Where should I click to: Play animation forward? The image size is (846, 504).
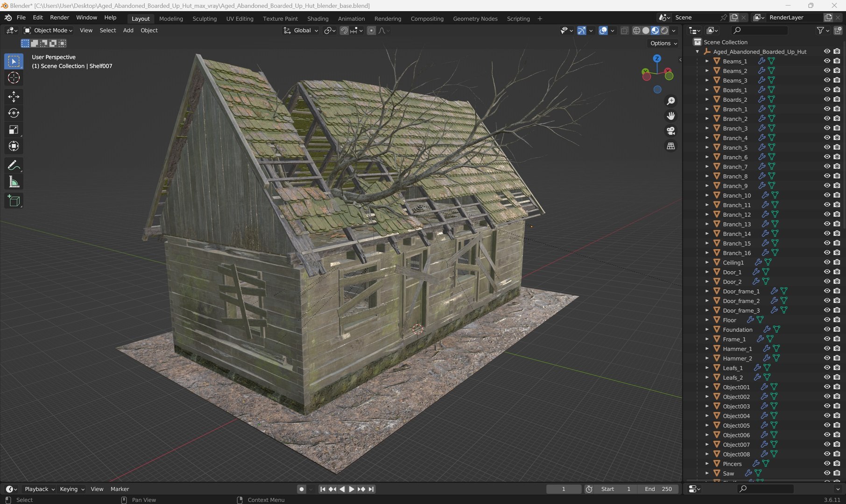[x=352, y=489]
